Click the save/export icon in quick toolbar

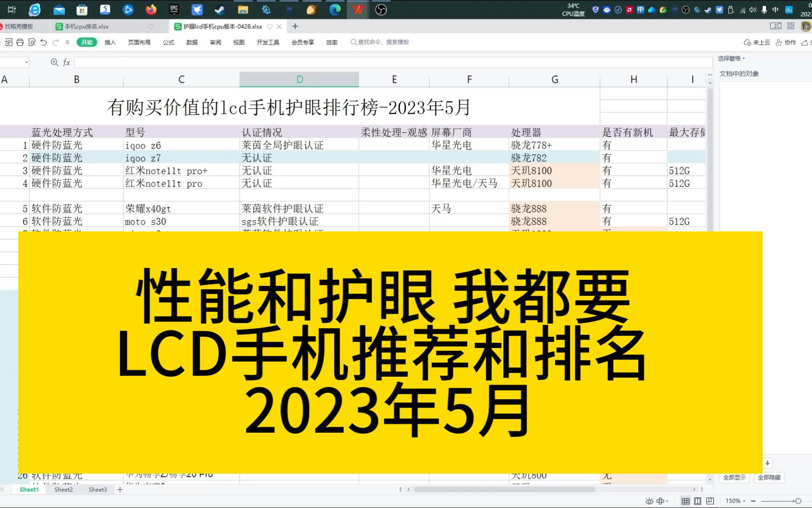pos(8,42)
